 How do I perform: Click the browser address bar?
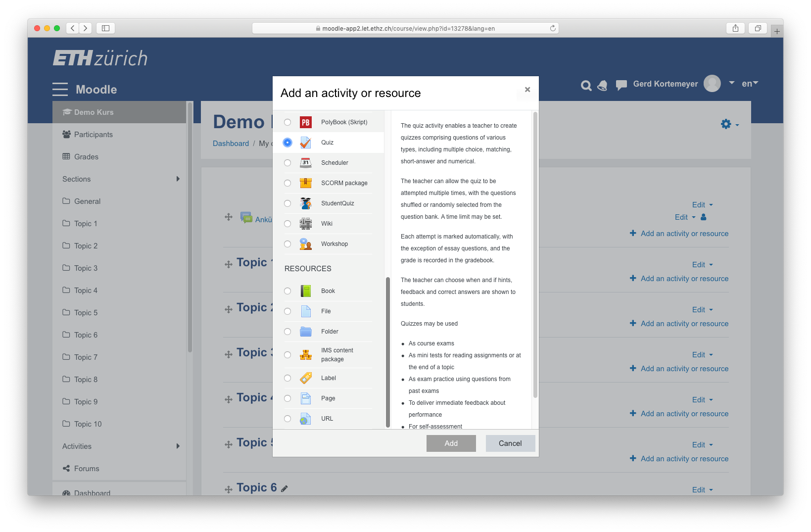405,28
